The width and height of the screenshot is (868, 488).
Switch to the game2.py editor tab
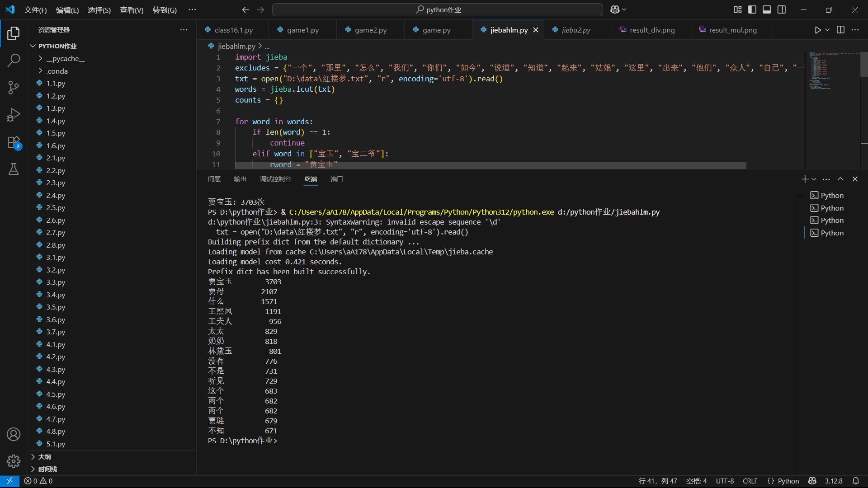coord(370,30)
